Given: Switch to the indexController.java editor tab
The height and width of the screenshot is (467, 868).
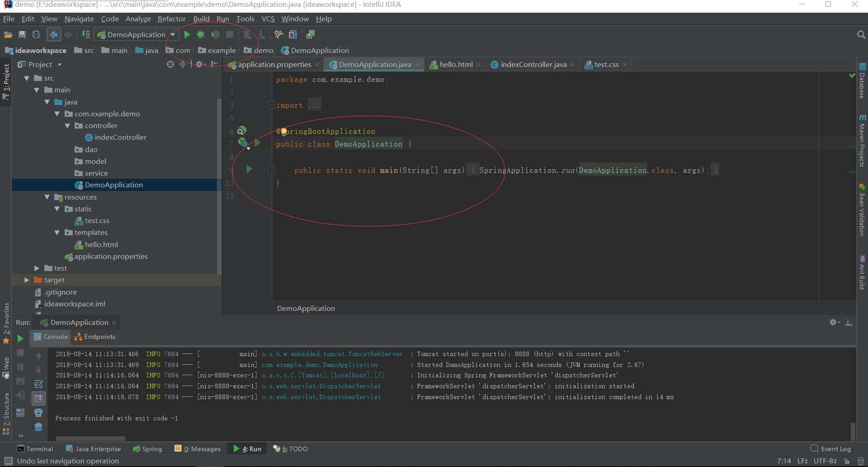Looking at the screenshot, I should (533, 64).
